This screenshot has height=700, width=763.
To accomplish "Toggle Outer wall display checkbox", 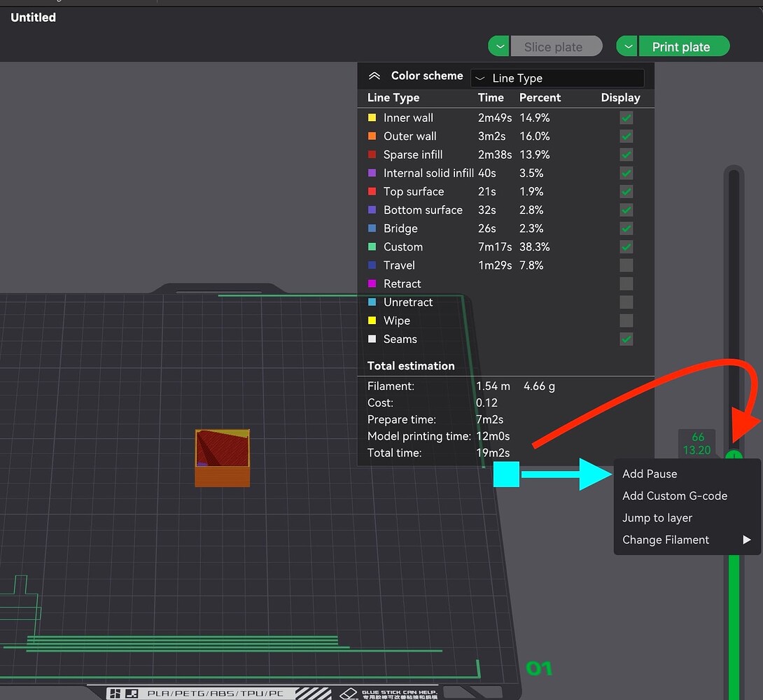I will [626, 136].
